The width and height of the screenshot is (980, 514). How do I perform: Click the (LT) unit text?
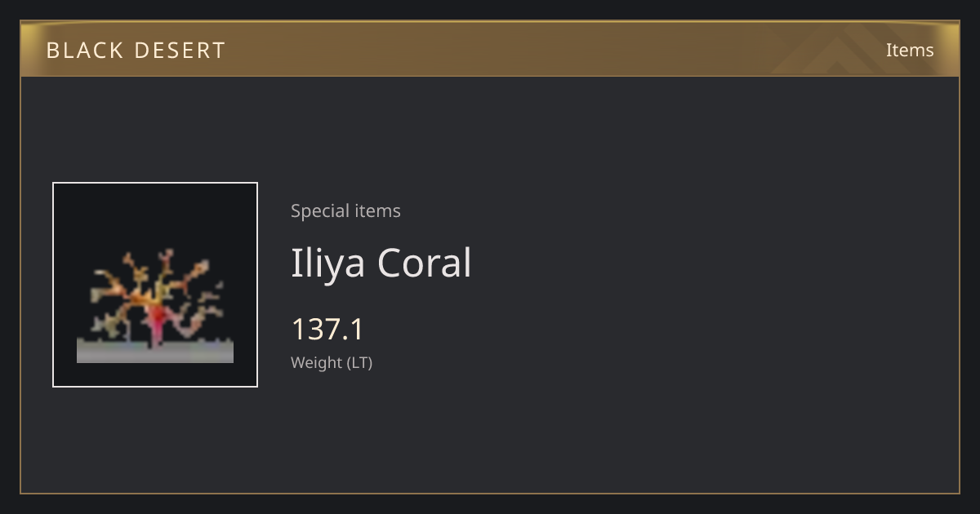(360, 363)
